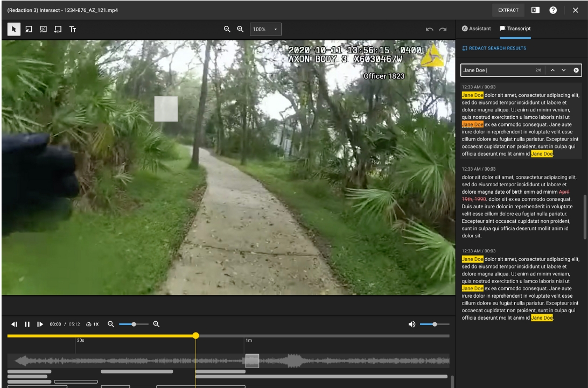Go to previous search result
This screenshot has width=588, height=388.
[552, 70]
